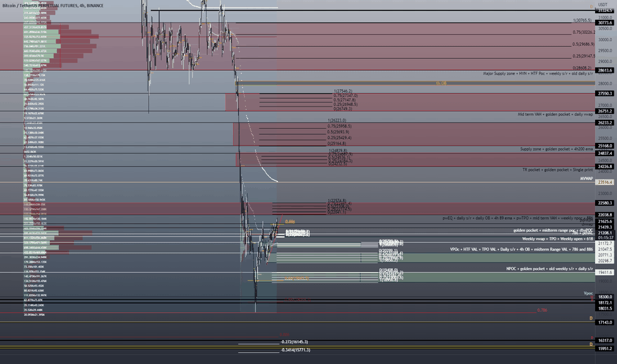Image resolution: width=617 pixels, height=364 pixels.
Task: Select the 18172.1 price label
Action: pyautogui.click(x=605, y=303)
